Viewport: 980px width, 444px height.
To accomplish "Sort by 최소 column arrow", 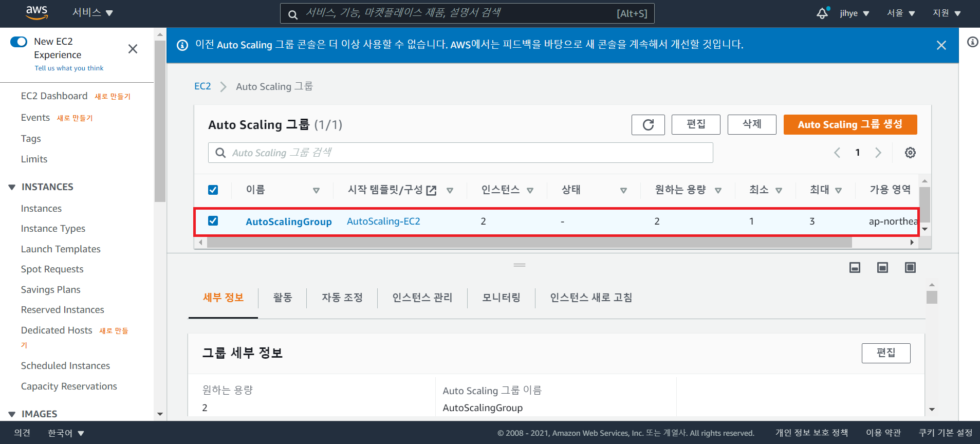I will coord(779,191).
